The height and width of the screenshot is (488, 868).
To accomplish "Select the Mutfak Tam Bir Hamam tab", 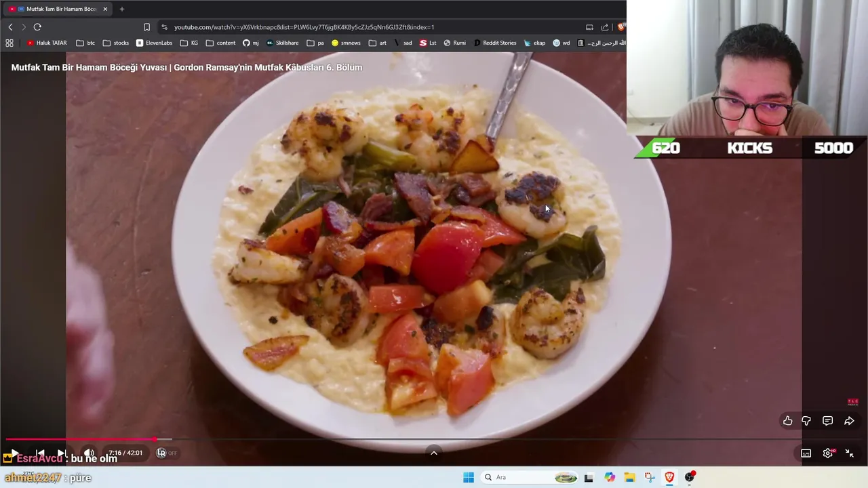I will [58, 9].
